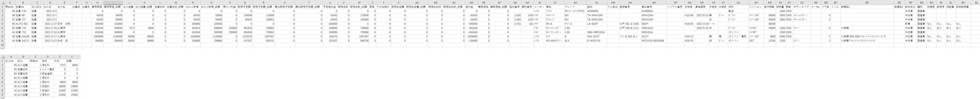Screen dimensions: 980x99
Task: Select first-year cell H15/06
Action: click(690, 16)
